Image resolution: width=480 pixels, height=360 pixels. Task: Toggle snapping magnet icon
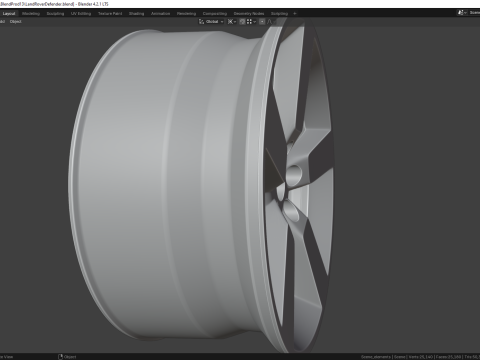242,22
